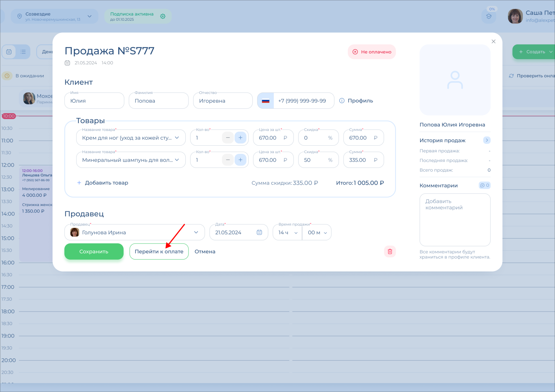Click the subscription settings gear icon
The image size is (555, 392).
click(163, 16)
